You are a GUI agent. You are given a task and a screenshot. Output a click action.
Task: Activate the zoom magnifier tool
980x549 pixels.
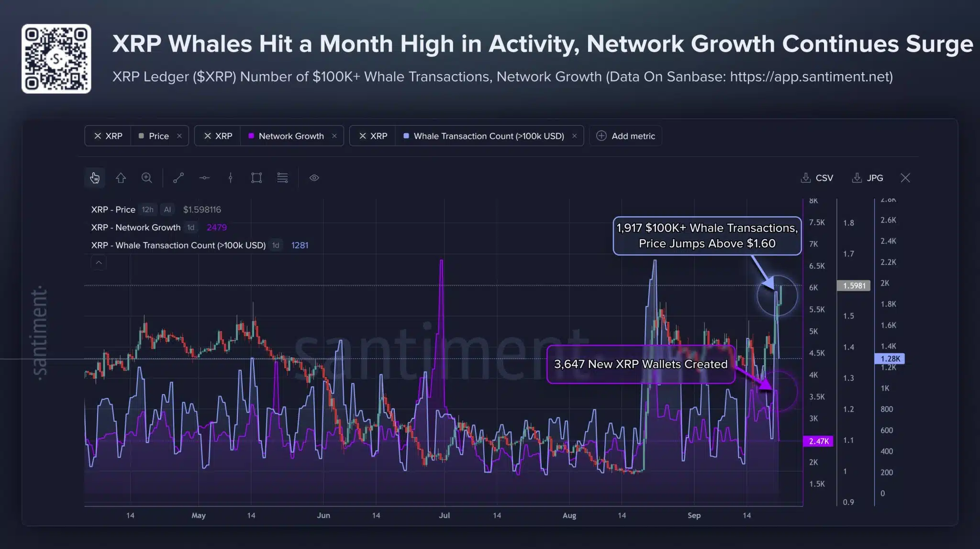[147, 178]
